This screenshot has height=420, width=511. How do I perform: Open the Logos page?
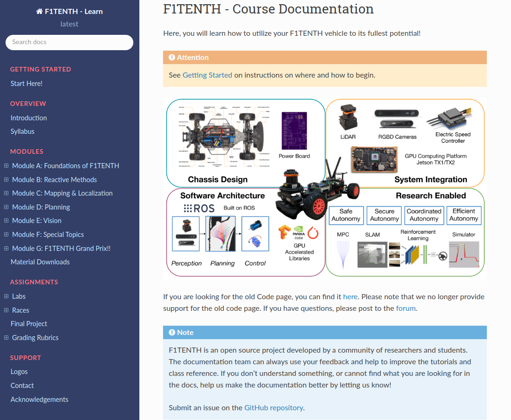coord(19,372)
